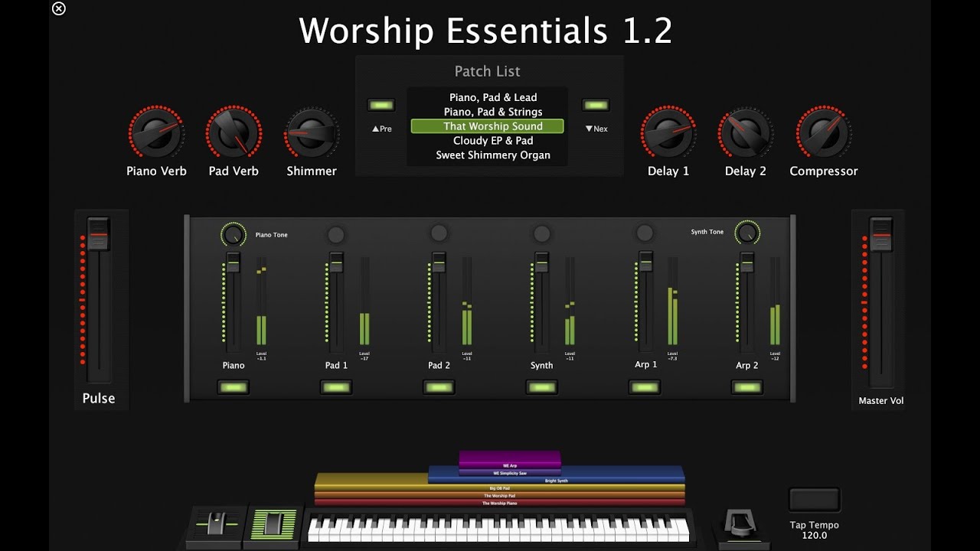Click the Arp 2 volume fader

[x=747, y=262]
